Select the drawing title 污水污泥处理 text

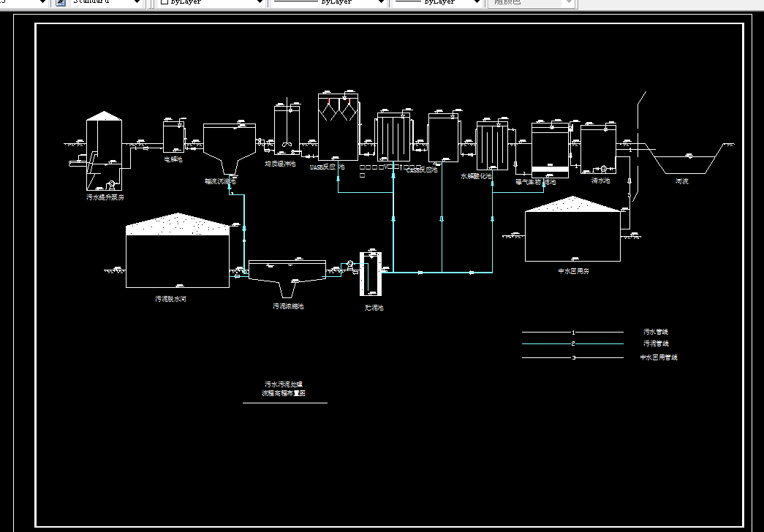tap(284, 384)
